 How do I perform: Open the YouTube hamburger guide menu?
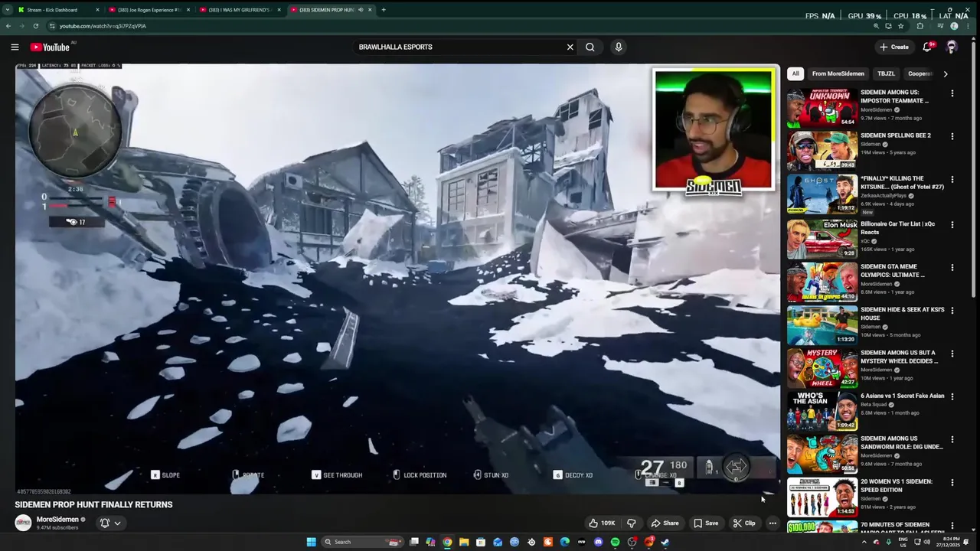coord(15,47)
